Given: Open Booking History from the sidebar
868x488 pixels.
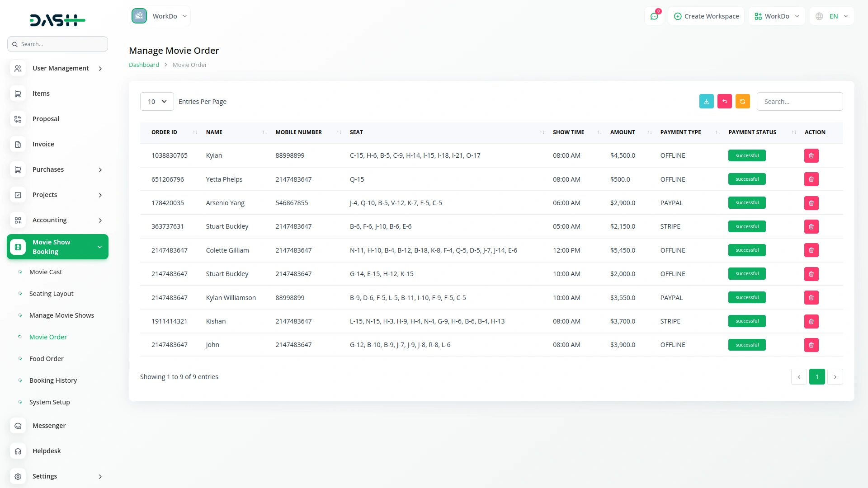Looking at the screenshot, I should [53, 380].
